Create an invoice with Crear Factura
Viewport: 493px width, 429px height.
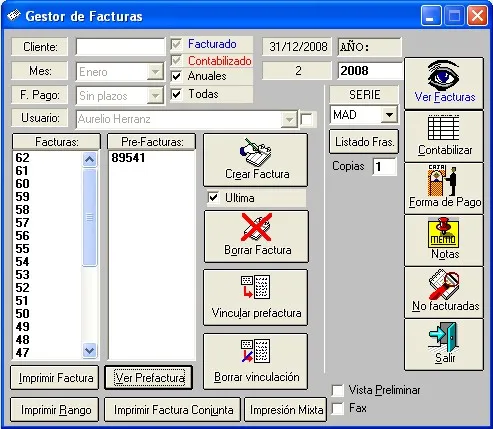pos(255,160)
